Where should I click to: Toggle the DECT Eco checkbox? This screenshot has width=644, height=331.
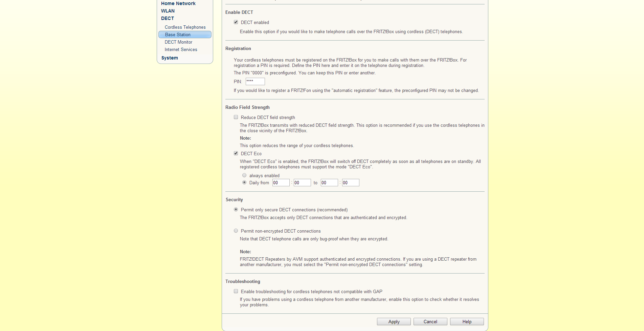[x=236, y=153]
